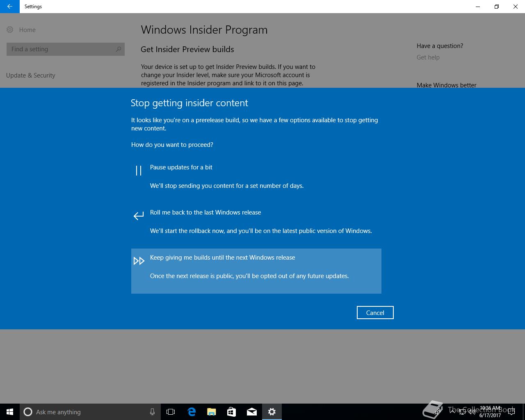Click the magnifier icon in search box
This screenshot has height=420, width=525.
[119, 49]
